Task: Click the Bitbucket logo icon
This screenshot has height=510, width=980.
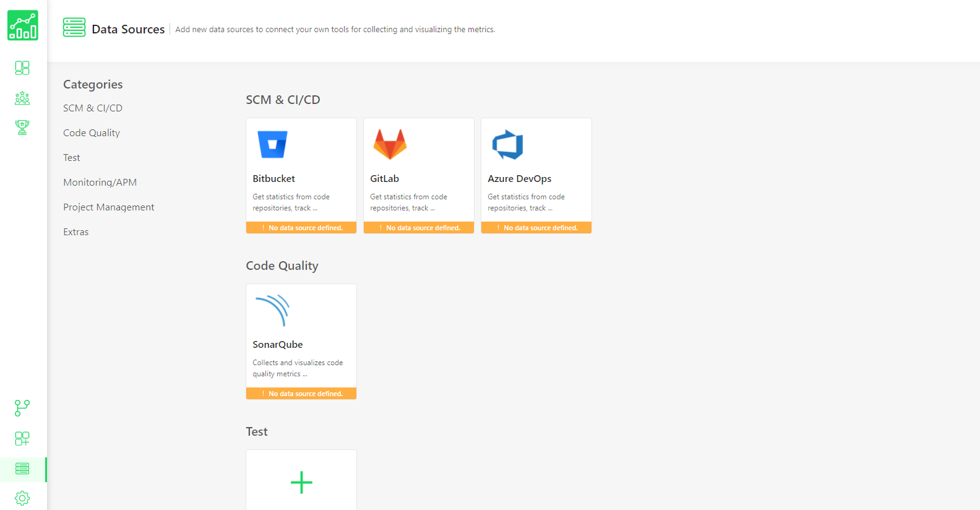Action: [x=272, y=144]
